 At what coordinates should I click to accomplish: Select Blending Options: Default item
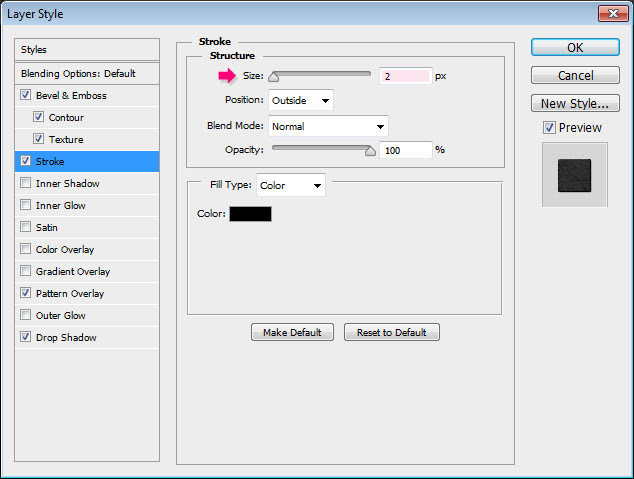coord(78,74)
